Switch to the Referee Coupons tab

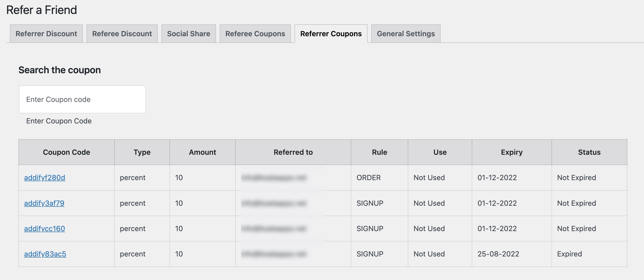[255, 33]
